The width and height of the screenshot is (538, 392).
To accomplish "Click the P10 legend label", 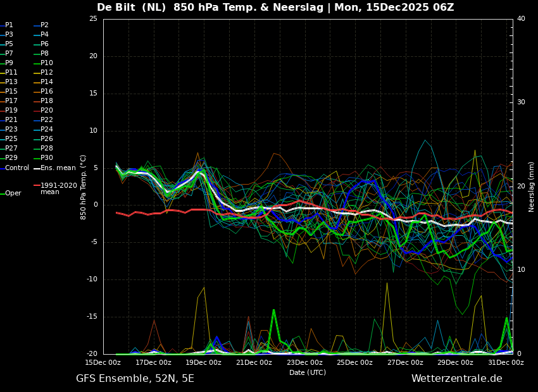I will pyautogui.click(x=47, y=63).
